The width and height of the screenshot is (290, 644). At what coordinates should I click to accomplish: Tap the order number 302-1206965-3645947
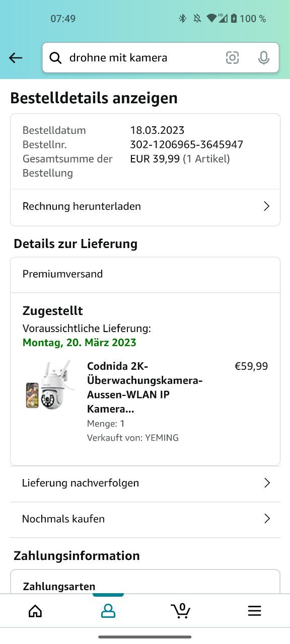pyautogui.click(x=187, y=145)
